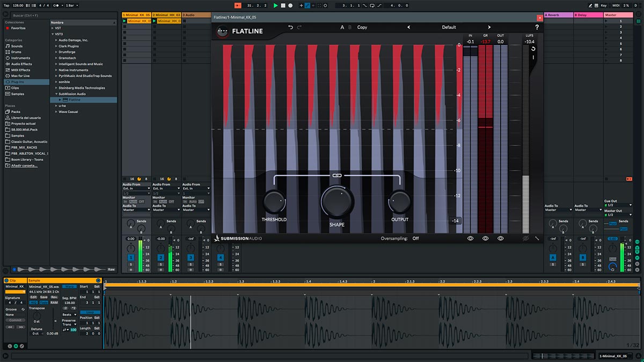
Task: Click the Flatline logo icon
Action: coord(222,31)
